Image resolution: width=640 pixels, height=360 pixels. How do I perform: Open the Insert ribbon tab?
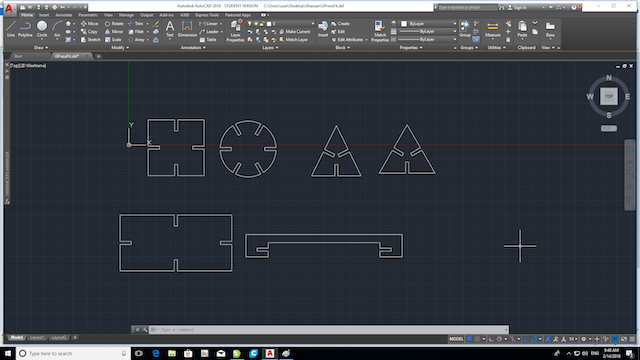pyautogui.click(x=44, y=15)
